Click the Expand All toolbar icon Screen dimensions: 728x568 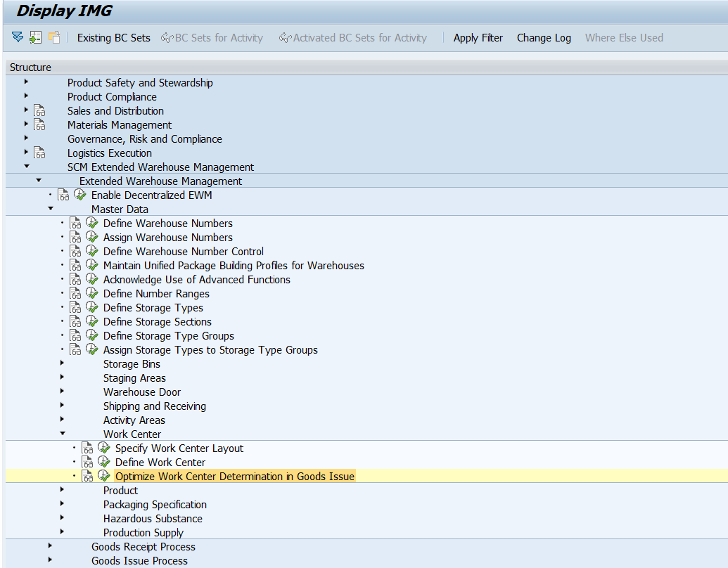(18, 37)
